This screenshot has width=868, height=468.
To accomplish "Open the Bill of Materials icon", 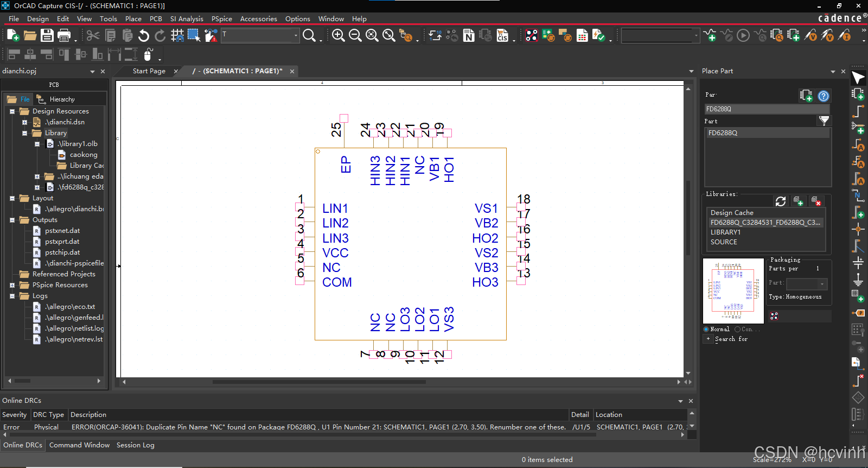I will [x=582, y=35].
